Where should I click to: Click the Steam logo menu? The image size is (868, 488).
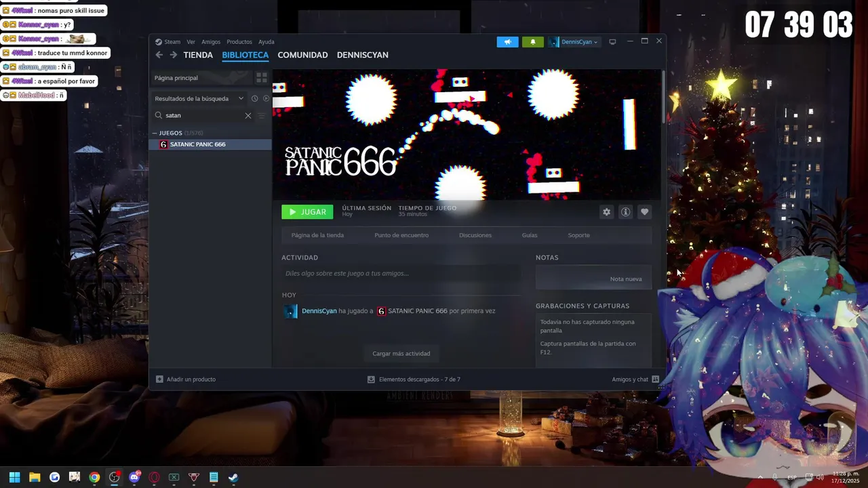(x=167, y=42)
